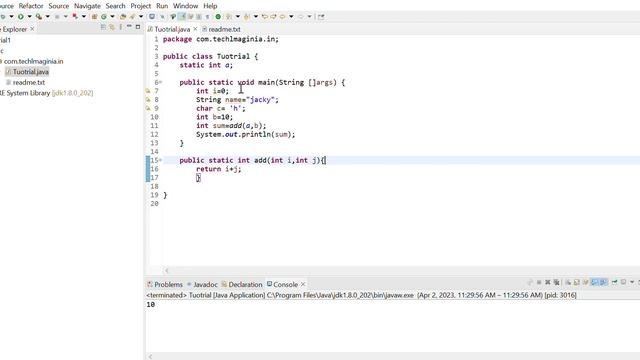The image size is (640, 360).
Task: Open Package Explorer View Menu dots
Action: point(120,27)
